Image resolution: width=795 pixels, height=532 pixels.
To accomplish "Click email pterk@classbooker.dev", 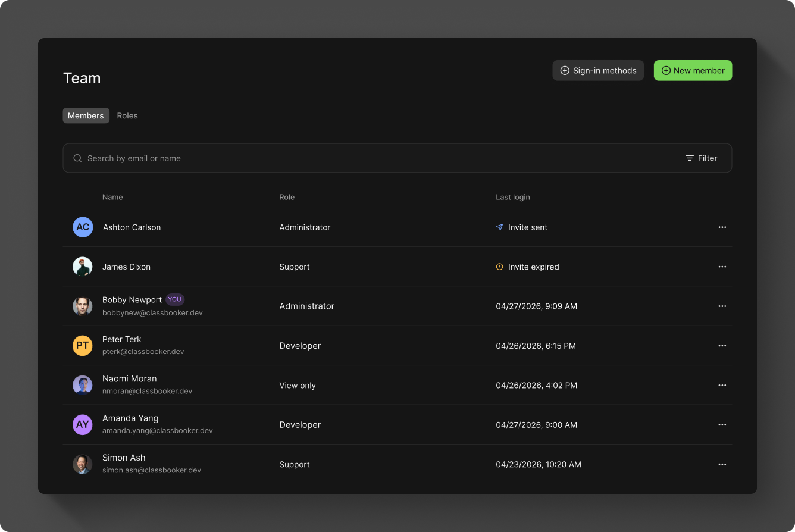I will click(143, 352).
